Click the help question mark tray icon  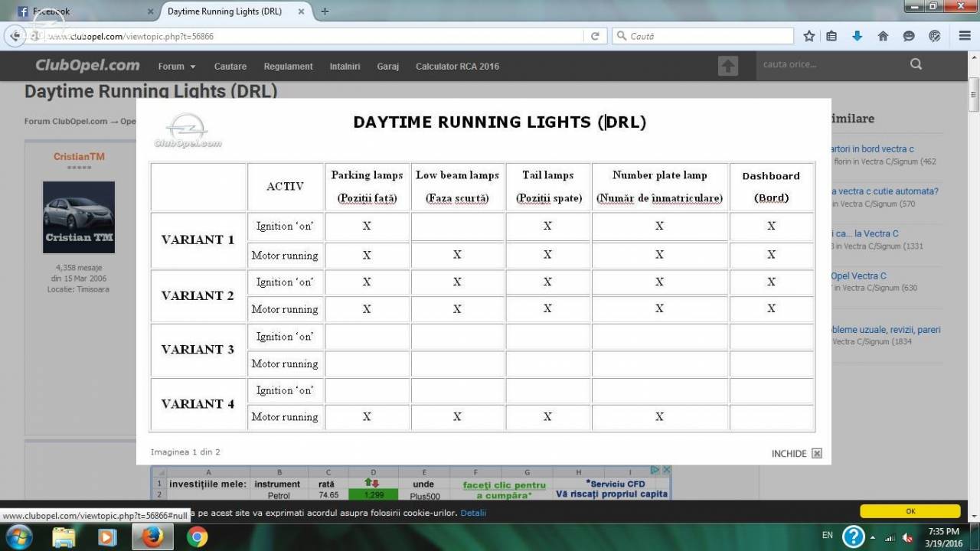(853, 536)
